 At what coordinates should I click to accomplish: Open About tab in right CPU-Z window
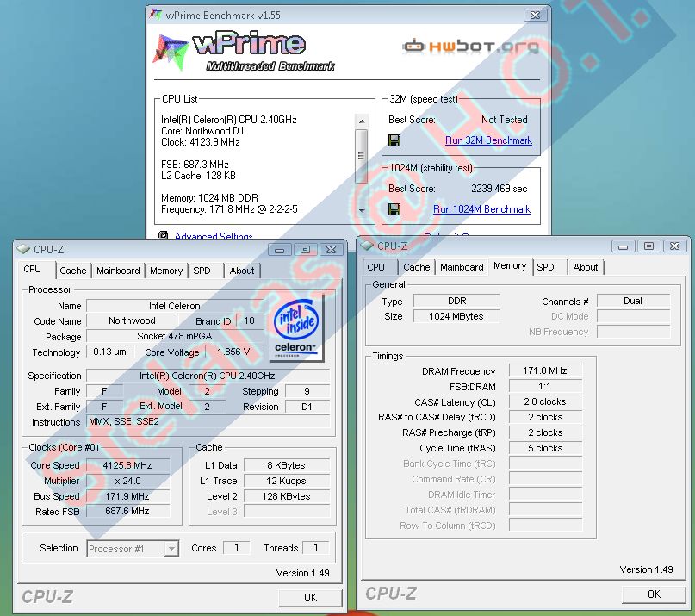(x=586, y=267)
